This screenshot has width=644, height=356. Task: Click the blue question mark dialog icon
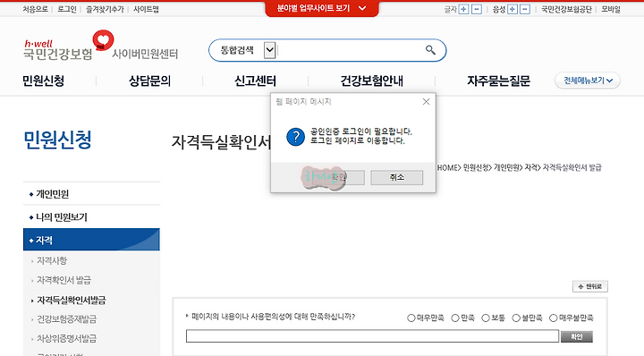coord(296,137)
